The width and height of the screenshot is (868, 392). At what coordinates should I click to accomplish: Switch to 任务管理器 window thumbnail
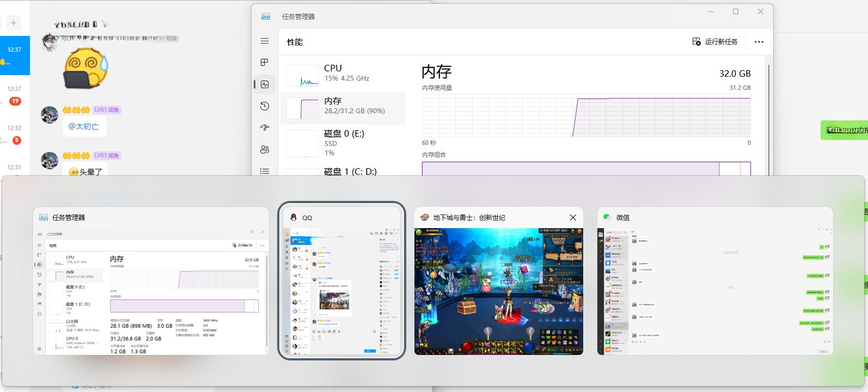point(151,281)
